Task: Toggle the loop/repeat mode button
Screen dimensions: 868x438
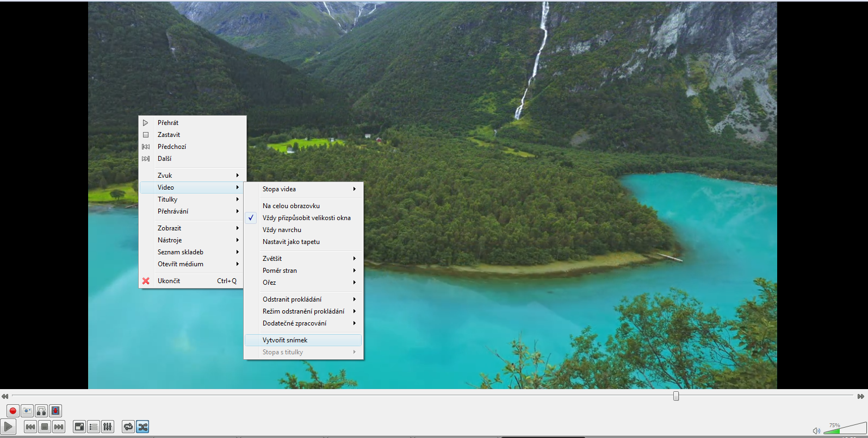Action: (128, 427)
